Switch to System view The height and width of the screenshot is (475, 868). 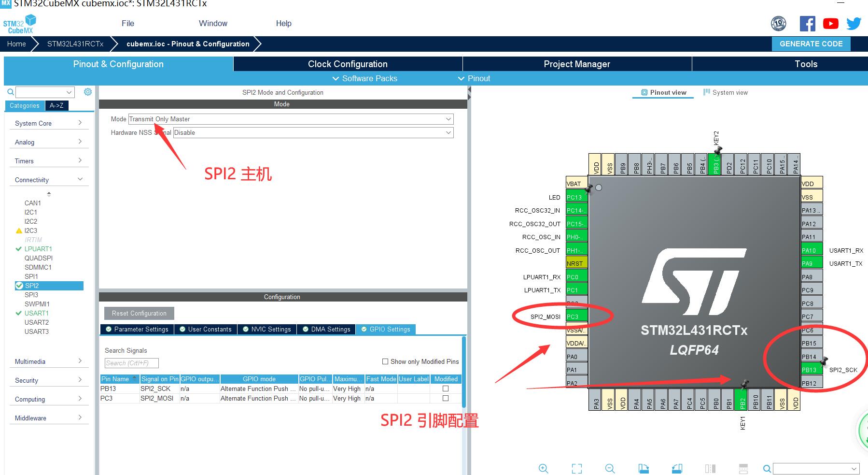tap(726, 92)
